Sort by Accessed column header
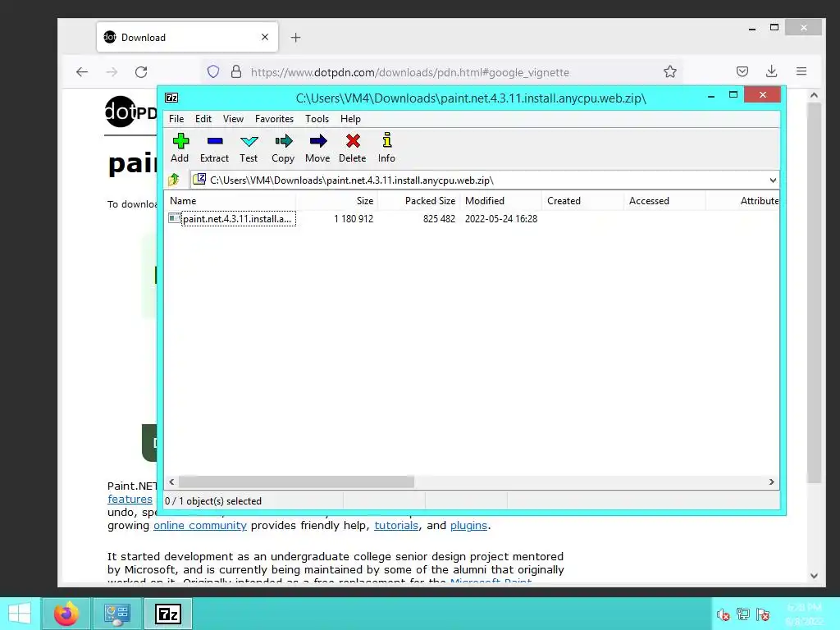This screenshot has height=630, width=840. point(664,201)
